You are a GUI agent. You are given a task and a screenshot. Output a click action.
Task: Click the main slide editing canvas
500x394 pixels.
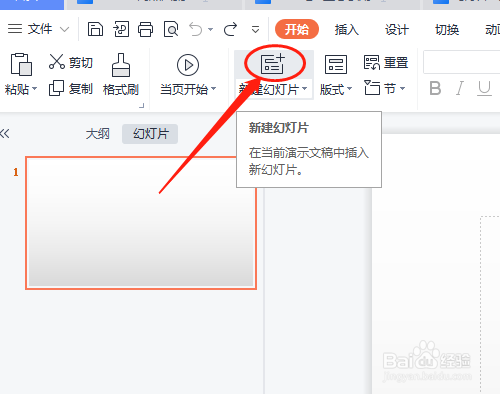pos(436,263)
